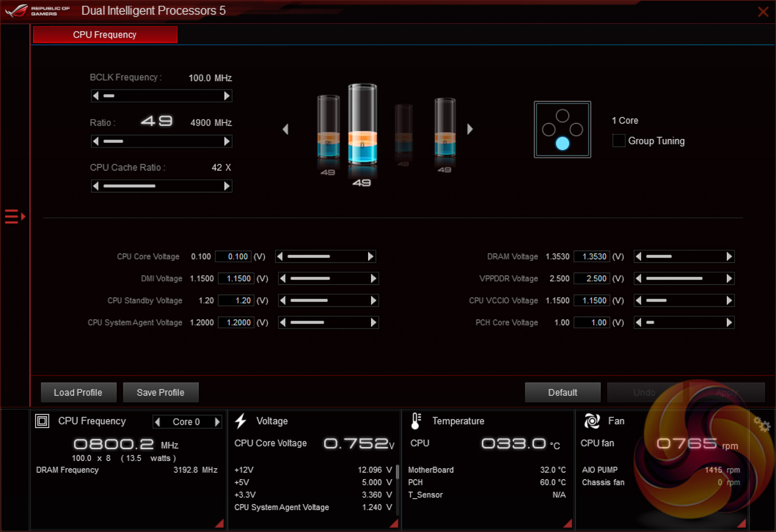Screen dimensions: 776x532
Task: Click the fan settings gear icon
Action: pyautogui.click(x=761, y=424)
